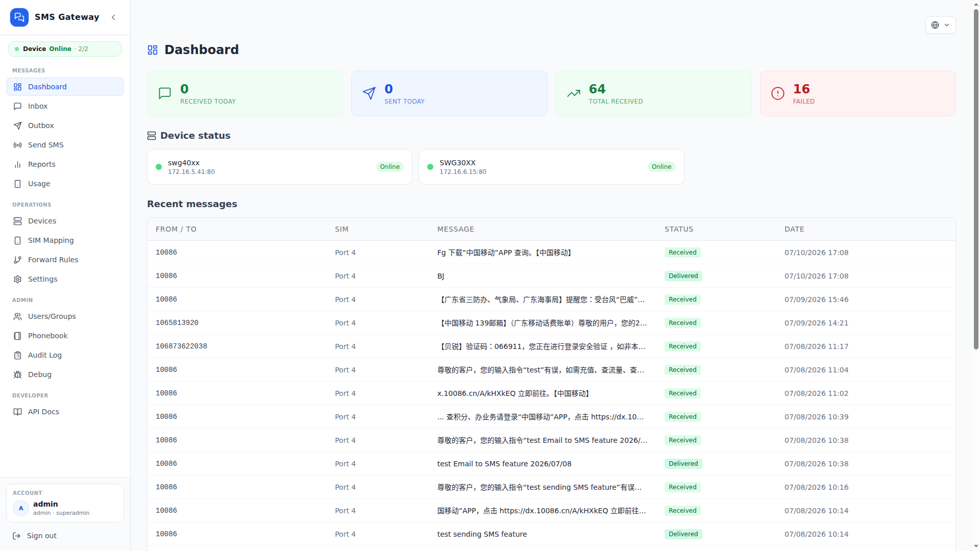Click the Debug bug icon
The image size is (980, 551).
[18, 374]
